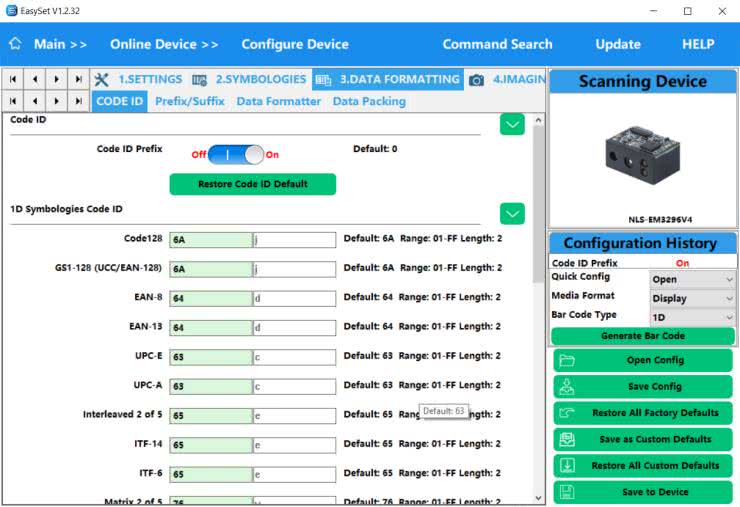Switch to the Prefix/Suffix sub-tab

(x=188, y=101)
